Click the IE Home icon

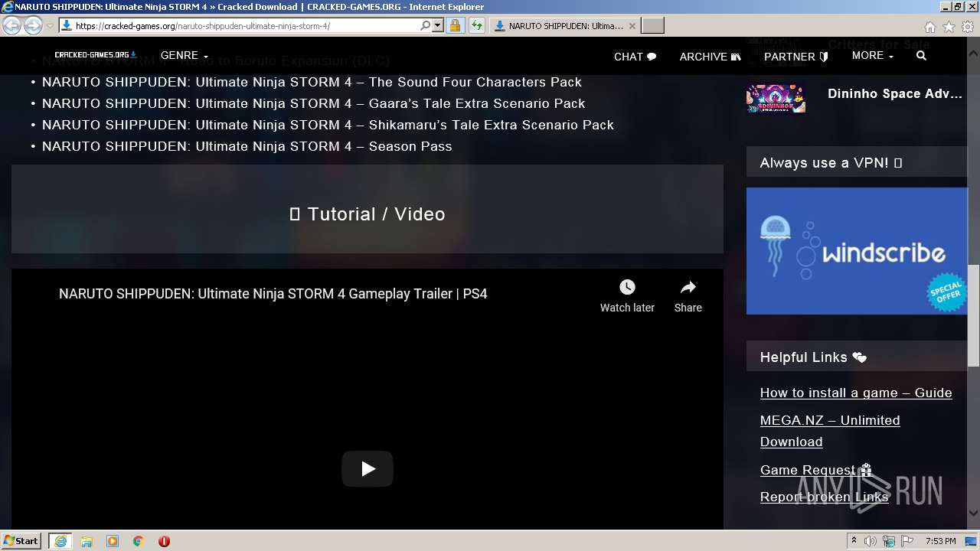[929, 27]
